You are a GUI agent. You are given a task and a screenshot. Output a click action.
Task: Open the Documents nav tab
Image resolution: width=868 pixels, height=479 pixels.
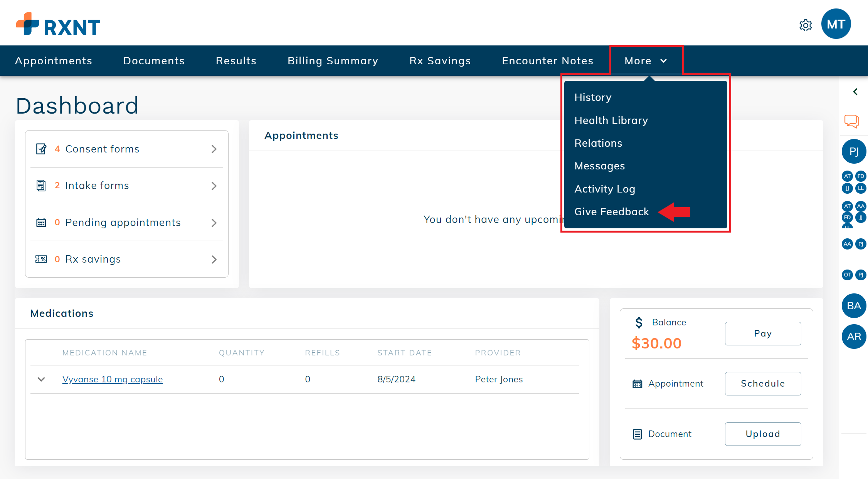point(154,60)
